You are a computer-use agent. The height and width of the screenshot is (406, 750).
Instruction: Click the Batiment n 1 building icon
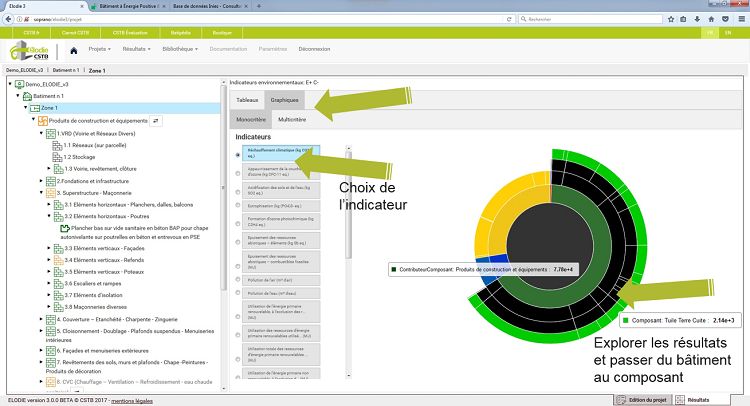pyautogui.click(x=27, y=96)
